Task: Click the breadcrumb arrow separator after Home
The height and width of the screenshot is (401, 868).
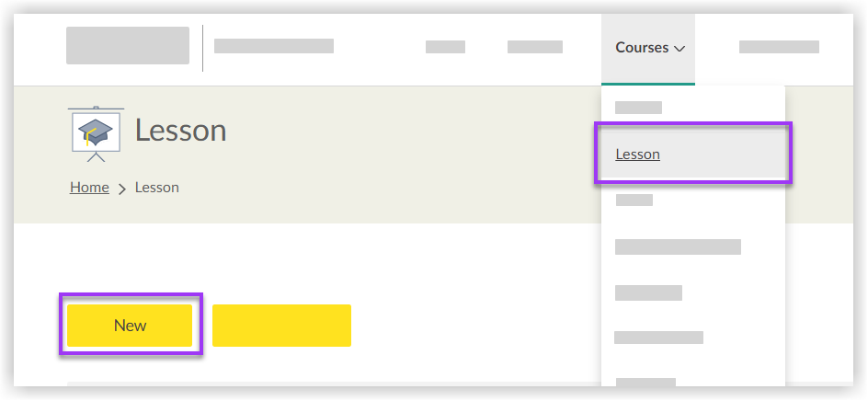Action: (x=121, y=189)
